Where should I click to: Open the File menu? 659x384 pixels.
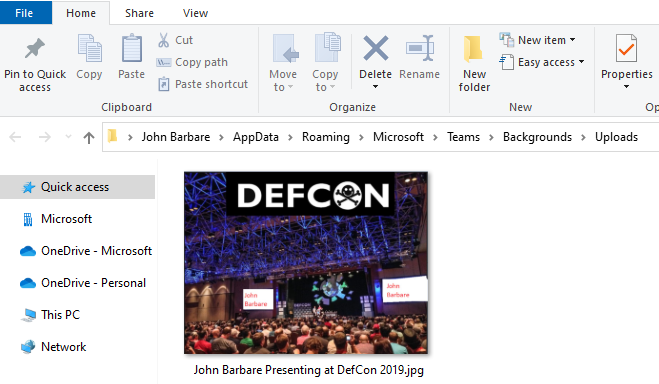pos(24,13)
